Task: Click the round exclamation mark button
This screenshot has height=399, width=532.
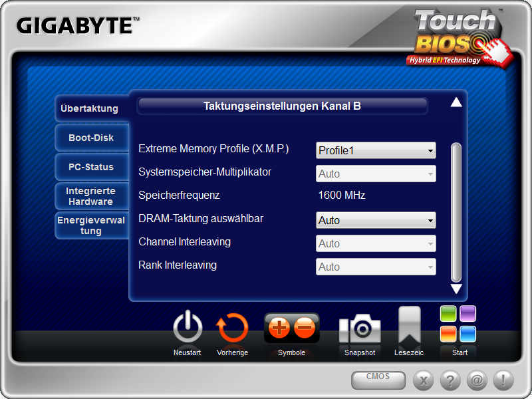Action: [x=503, y=380]
